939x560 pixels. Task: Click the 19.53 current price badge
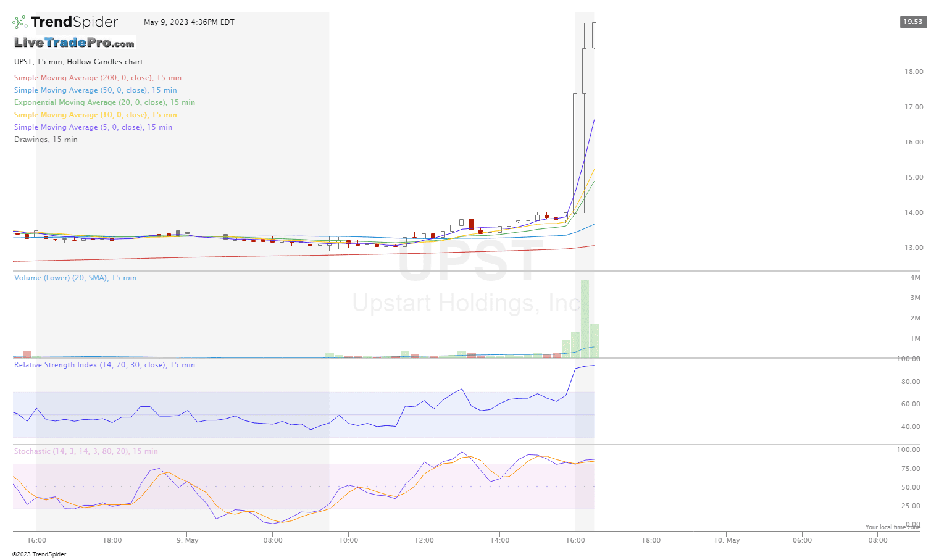pos(912,22)
